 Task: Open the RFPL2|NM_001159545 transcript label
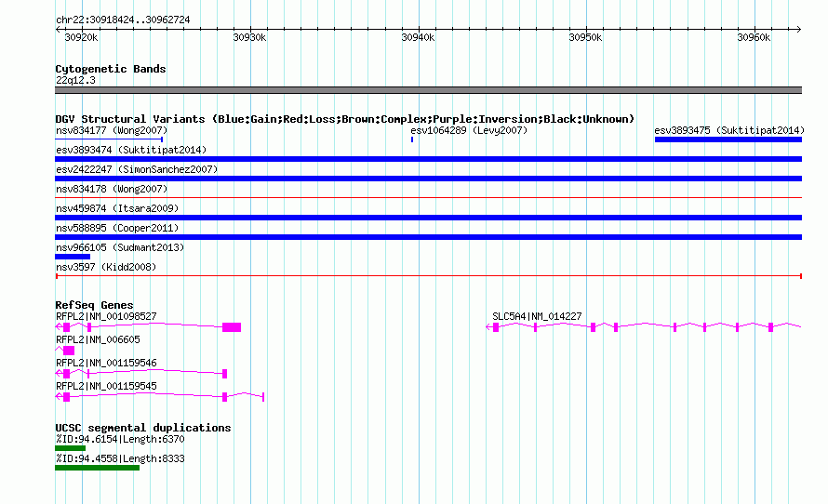click(x=106, y=386)
